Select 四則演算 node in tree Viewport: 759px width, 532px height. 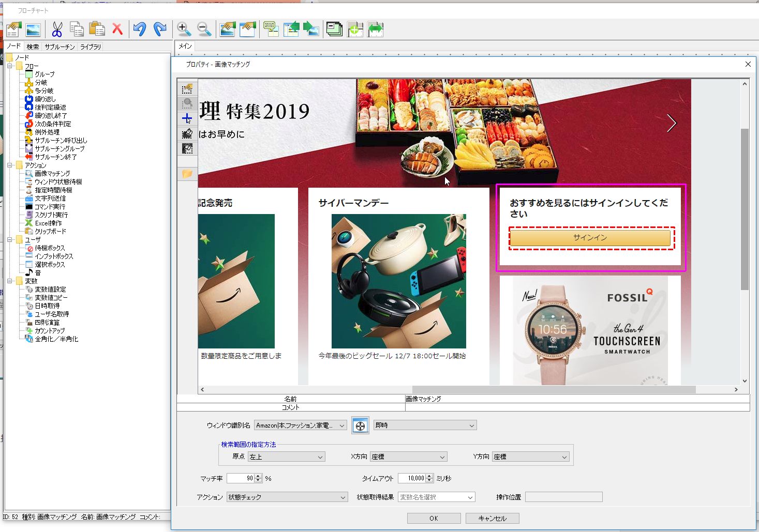pos(47,323)
